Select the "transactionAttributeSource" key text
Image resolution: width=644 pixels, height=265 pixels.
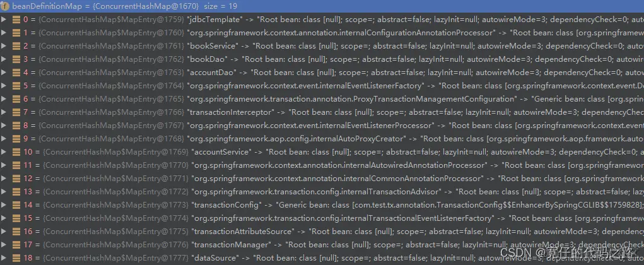(x=243, y=232)
